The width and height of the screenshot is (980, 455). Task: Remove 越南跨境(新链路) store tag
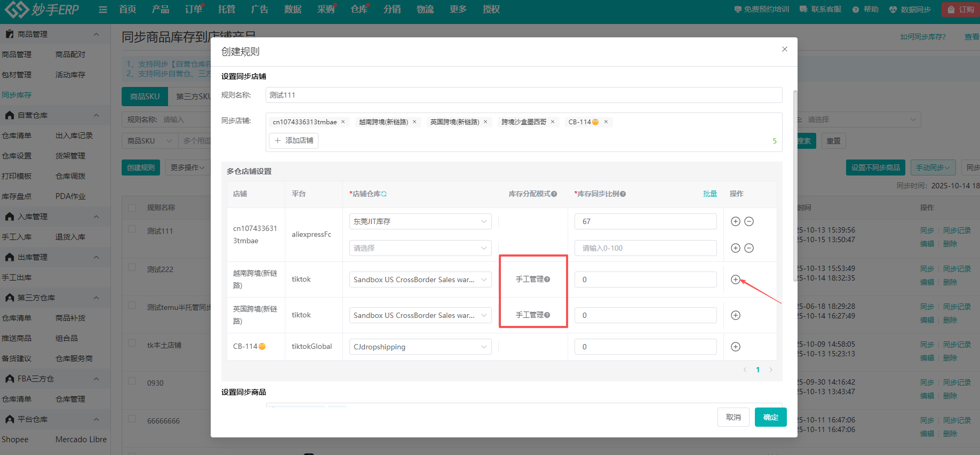415,122
